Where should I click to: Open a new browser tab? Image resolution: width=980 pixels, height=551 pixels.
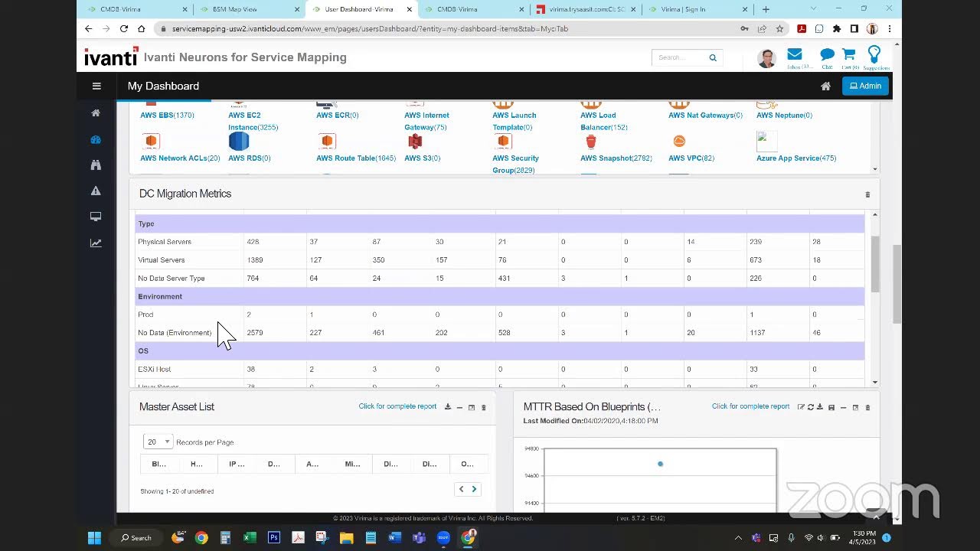(x=766, y=9)
